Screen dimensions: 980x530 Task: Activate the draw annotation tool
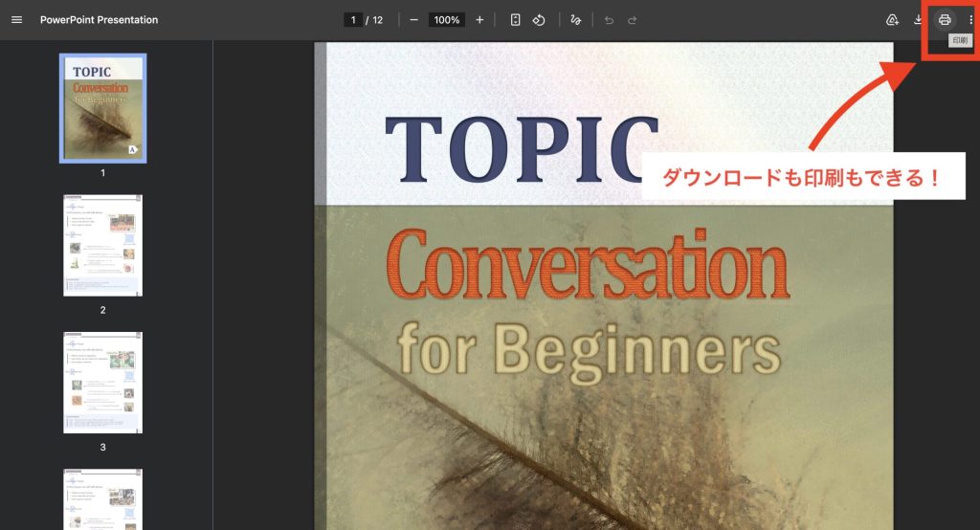575,20
